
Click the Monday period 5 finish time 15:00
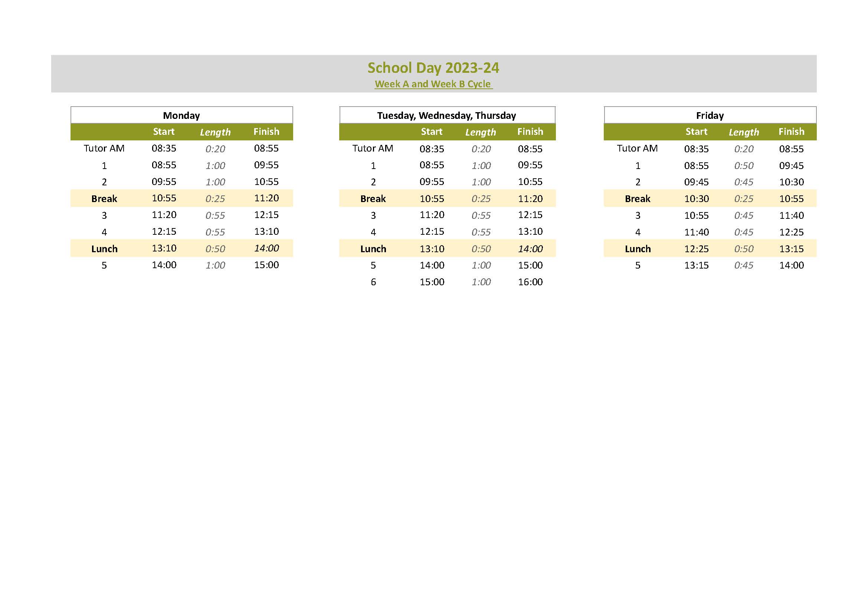tap(266, 265)
